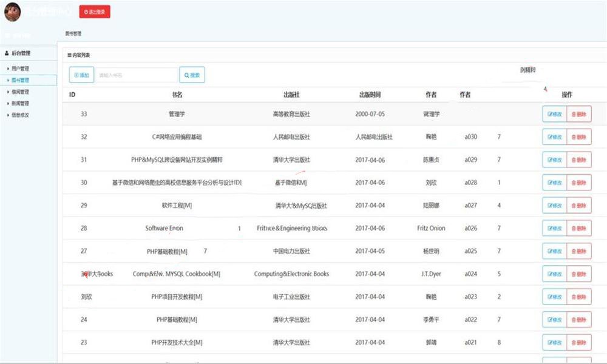Click the date 2000-07-05 cell
Screen dimensions: 607x364
pyautogui.click(x=370, y=114)
